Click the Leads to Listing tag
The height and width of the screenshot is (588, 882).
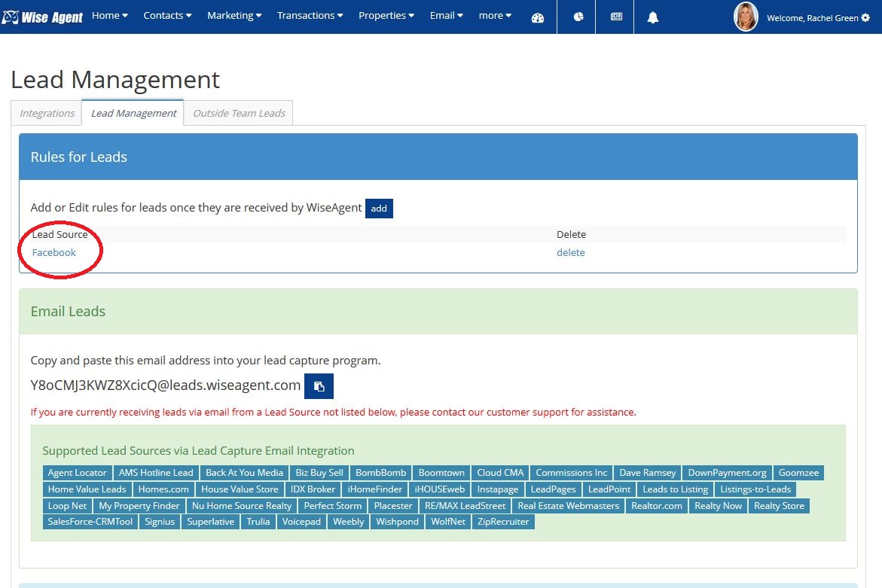pos(675,489)
